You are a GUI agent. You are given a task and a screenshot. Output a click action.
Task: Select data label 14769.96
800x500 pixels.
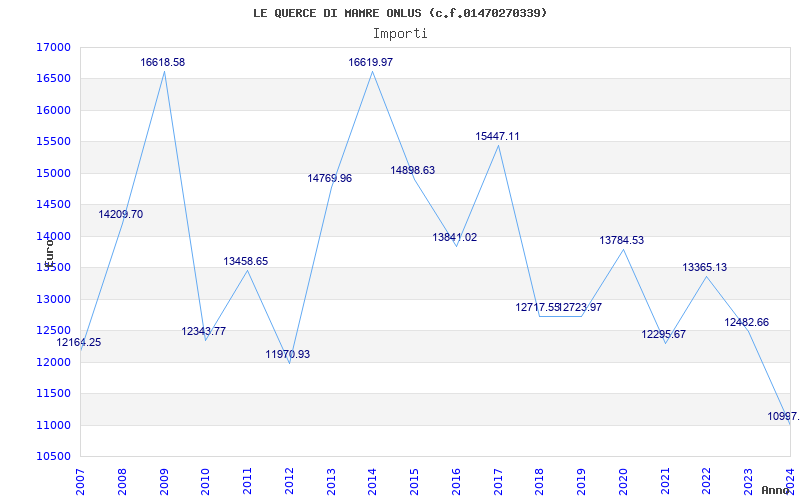330,178
